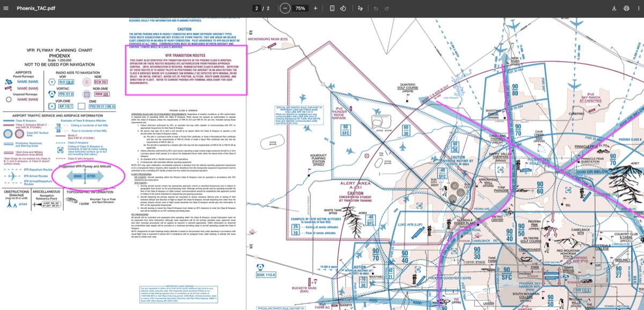
Task: Download the Phoenix_TAC PDF
Action: [x=614, y=9]
